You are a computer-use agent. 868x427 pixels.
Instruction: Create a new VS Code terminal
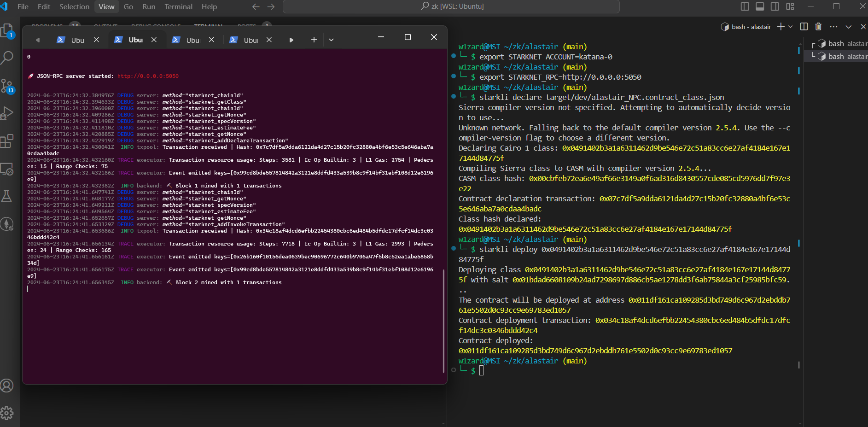[781, 27]
